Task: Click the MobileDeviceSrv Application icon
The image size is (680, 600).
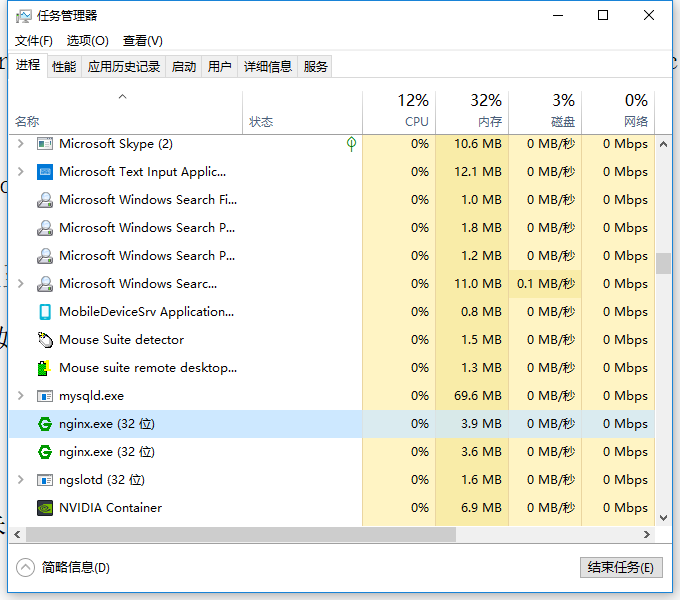Action: coord(45,312)
